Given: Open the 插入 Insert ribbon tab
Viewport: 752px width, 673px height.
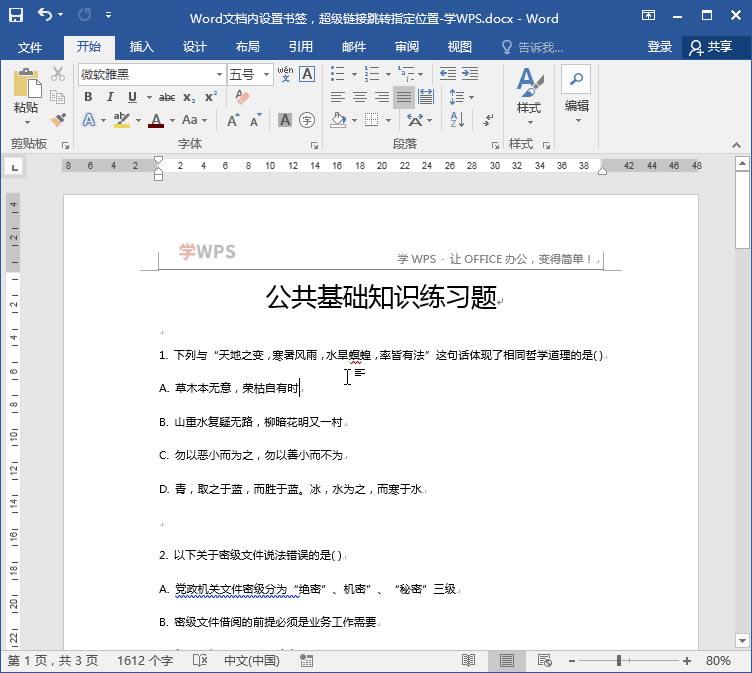Looking at the screenshot, I should point(142,47).
